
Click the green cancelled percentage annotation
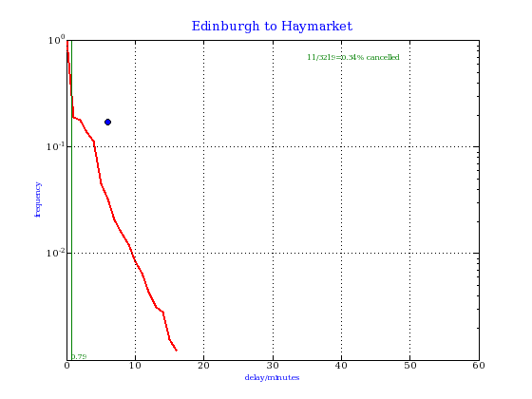point(353,57)
